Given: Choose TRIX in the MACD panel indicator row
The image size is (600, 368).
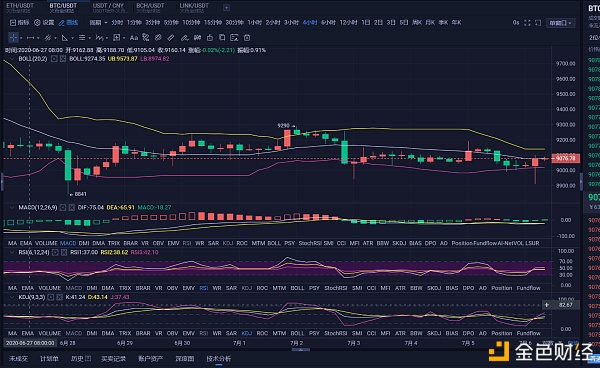Looking at the screenshot, I should (x=114, y=243).
